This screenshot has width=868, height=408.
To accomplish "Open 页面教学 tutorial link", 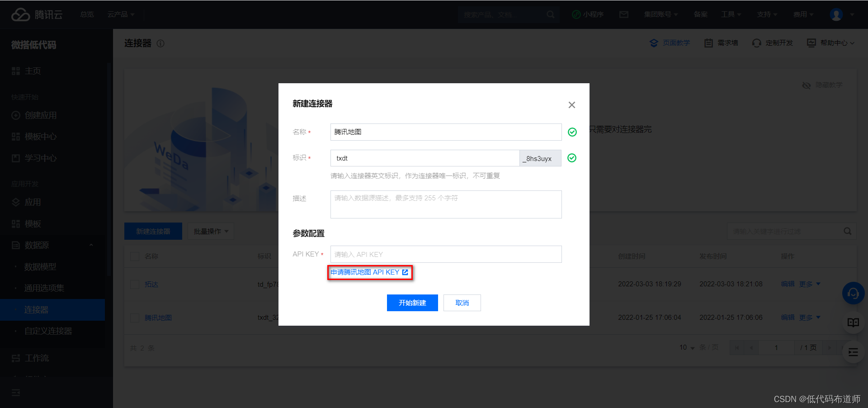I will click(x=670, y=43).
